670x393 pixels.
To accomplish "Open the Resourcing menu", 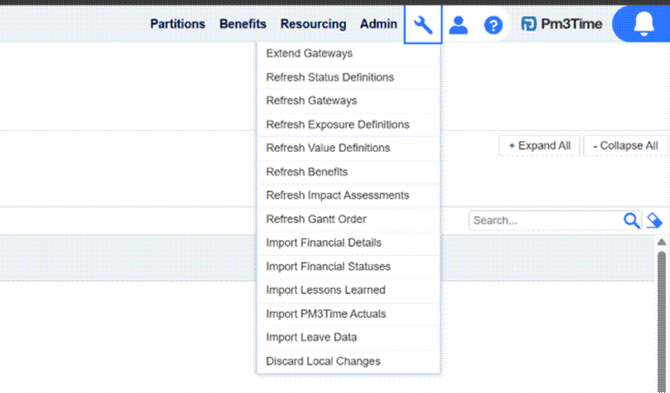I will pos(313,24).
